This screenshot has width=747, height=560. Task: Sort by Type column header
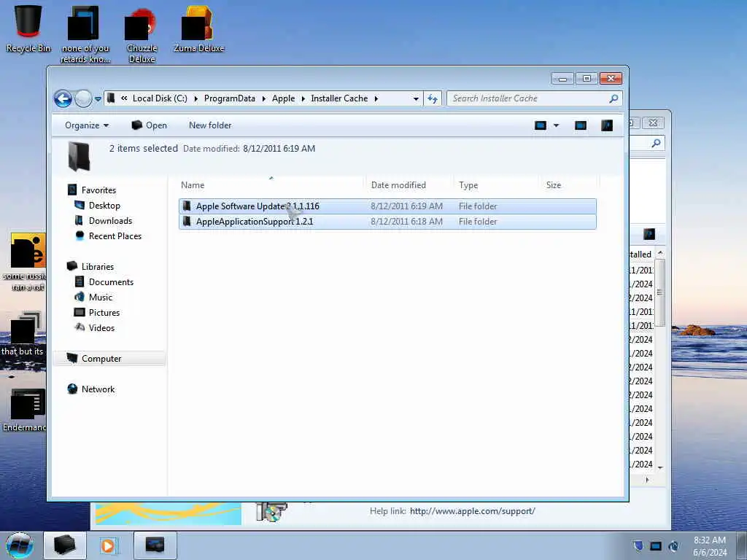pyautogui.click(x=496, y=184)
